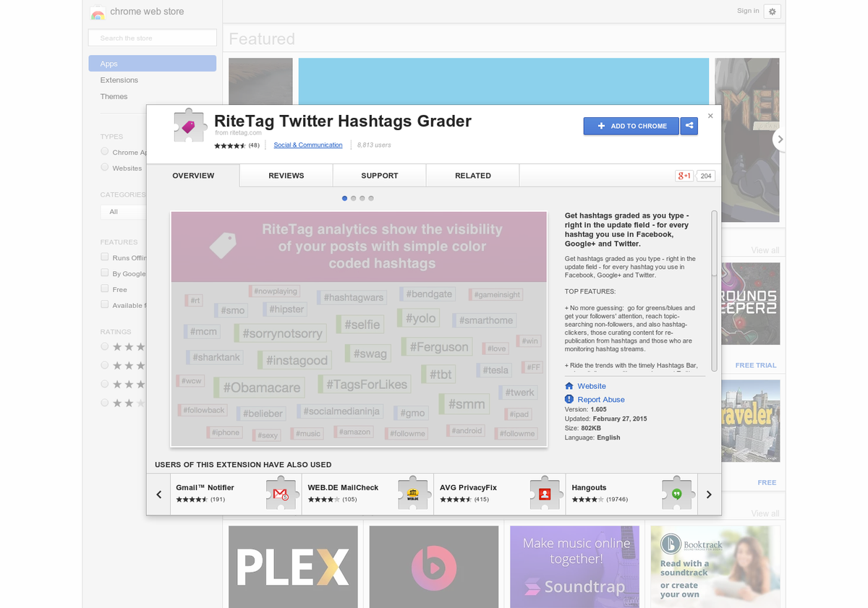The image size is (868, 608).
Task: Click the FREE TRIAL label
Action: click(x=756, y=366)
